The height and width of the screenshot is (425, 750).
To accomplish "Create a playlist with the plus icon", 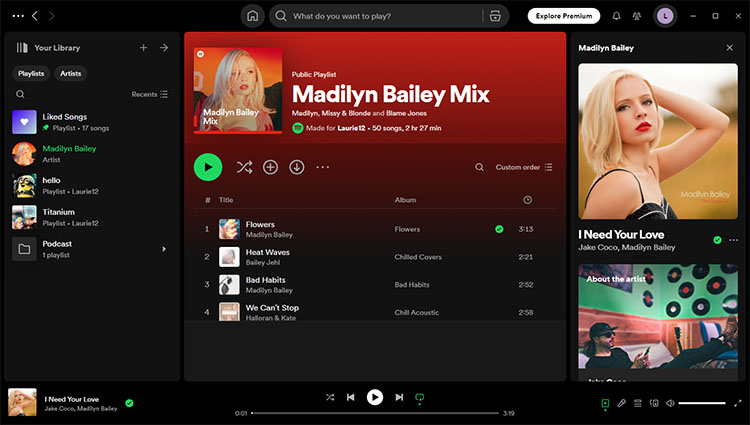I will (x=143, y=47).
